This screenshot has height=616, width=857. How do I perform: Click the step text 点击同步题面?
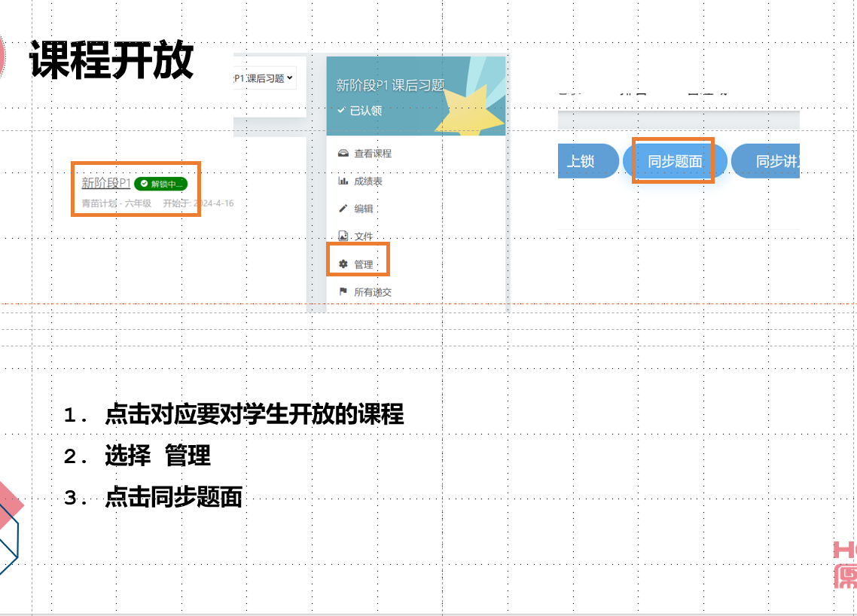pos(173,497)
